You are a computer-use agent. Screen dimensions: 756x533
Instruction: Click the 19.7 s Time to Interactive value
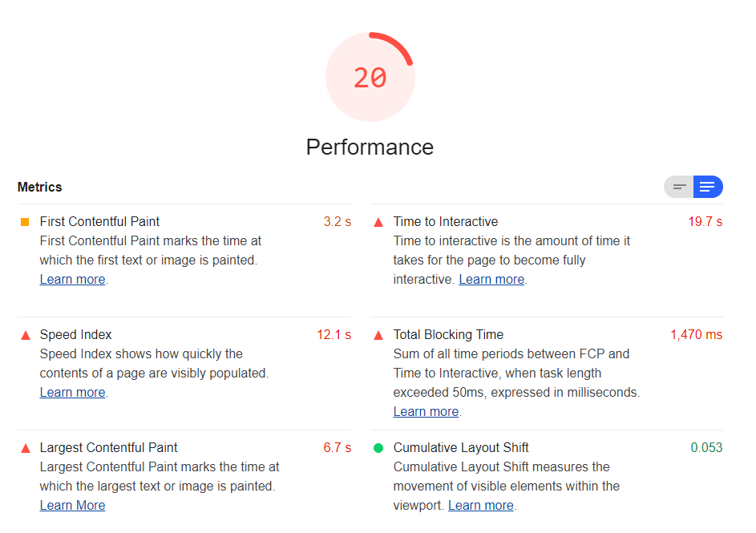click(704, 221)
